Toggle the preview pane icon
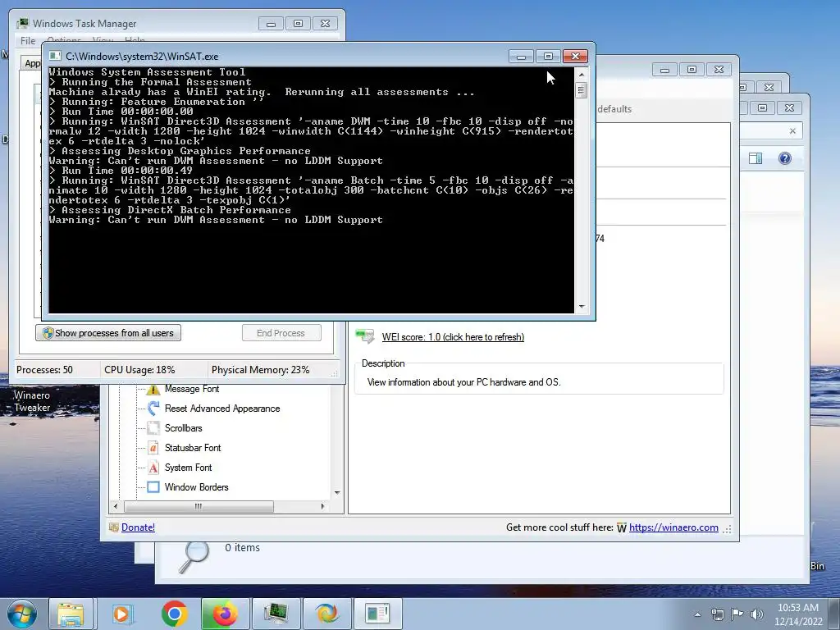The image size is (840, 630). coord(756,158)
